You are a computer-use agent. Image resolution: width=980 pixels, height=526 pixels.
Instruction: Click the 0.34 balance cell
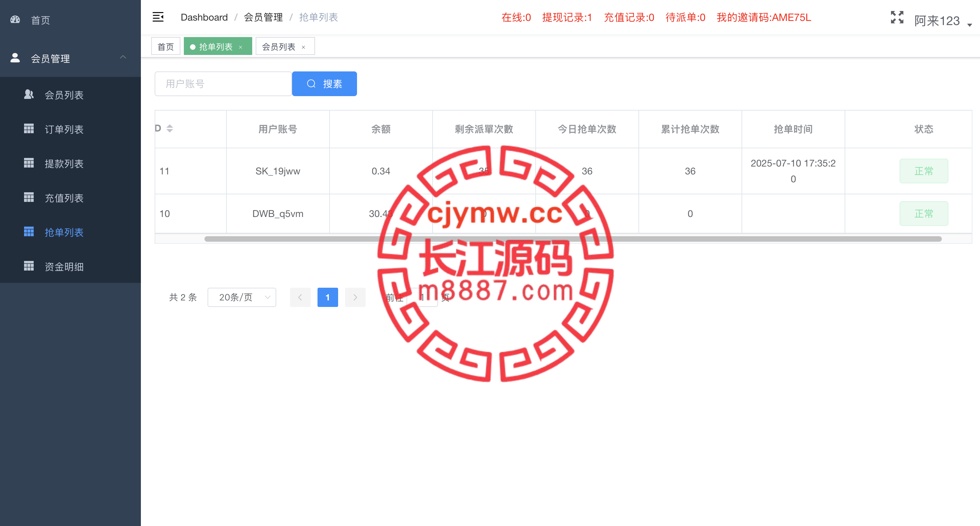[381, 171]
